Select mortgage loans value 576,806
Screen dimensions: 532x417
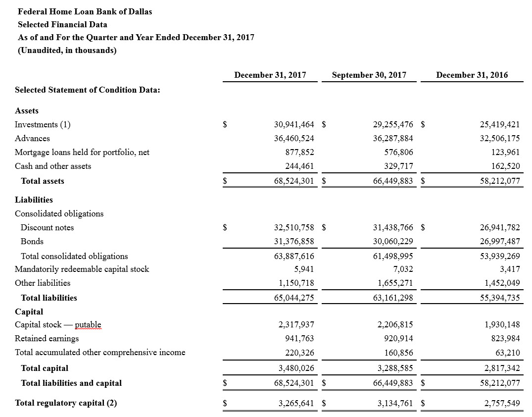[x=399, y=153]
